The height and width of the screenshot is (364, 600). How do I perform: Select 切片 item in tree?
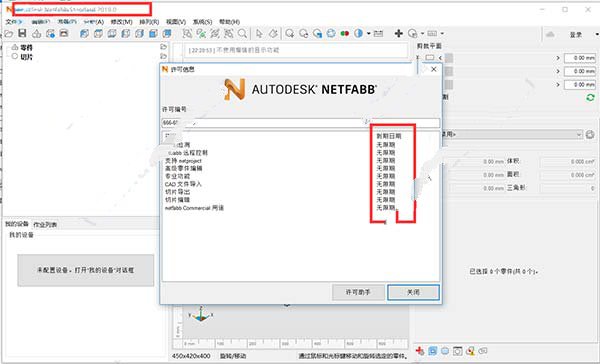click(26, 57)
